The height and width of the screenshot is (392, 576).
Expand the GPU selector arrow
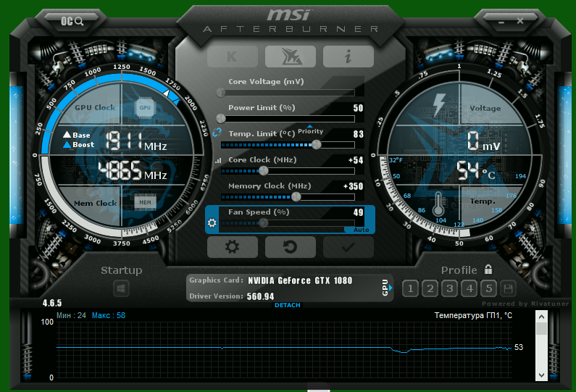[x=391, y=288]
